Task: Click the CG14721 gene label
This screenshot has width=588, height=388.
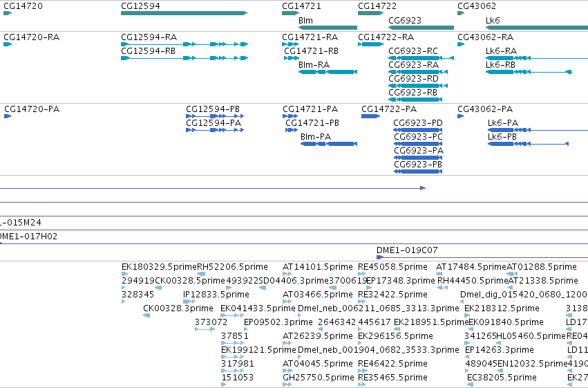Action: (301, 6)
